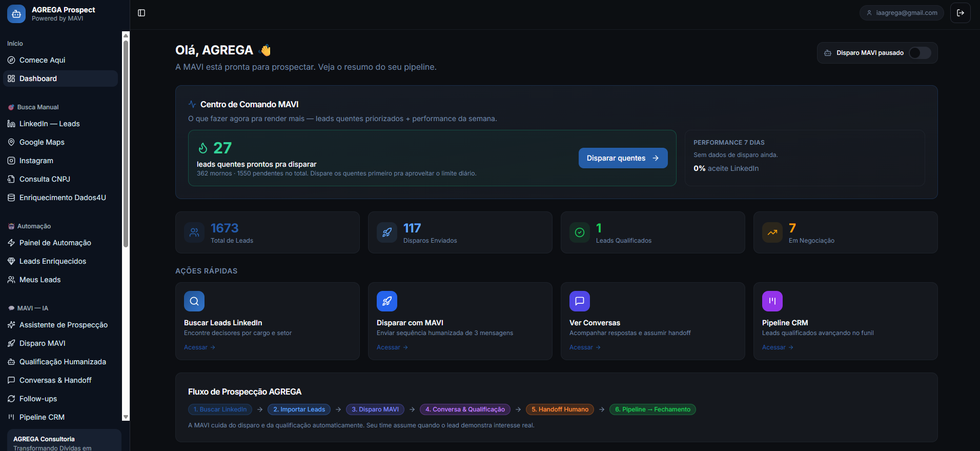Click the 1. Buscar LinkedIn flow step
980x451 pixels.
click(220, 409)
